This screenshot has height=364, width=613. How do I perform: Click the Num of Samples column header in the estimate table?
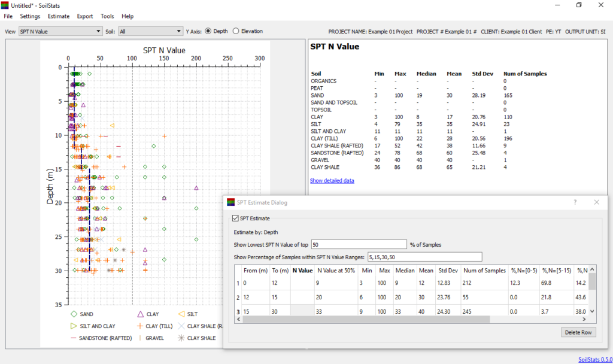pyautogui.click(x=484, y=270)
